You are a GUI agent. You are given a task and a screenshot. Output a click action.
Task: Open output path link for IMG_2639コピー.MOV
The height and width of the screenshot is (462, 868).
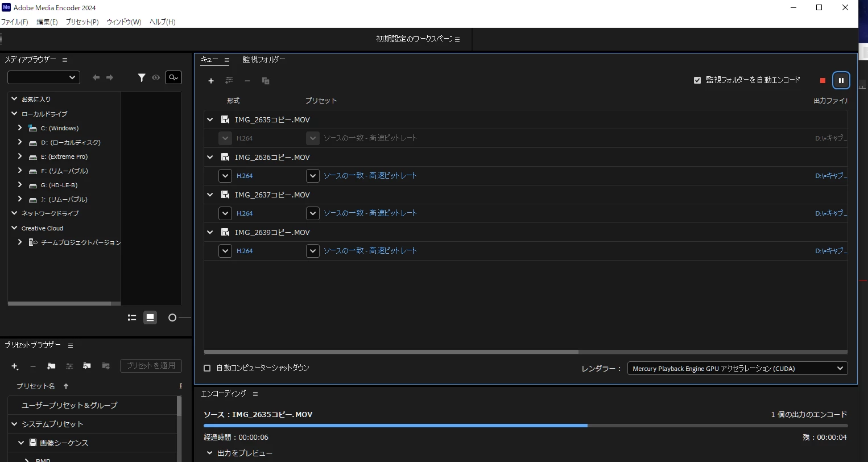coord(831,251)
